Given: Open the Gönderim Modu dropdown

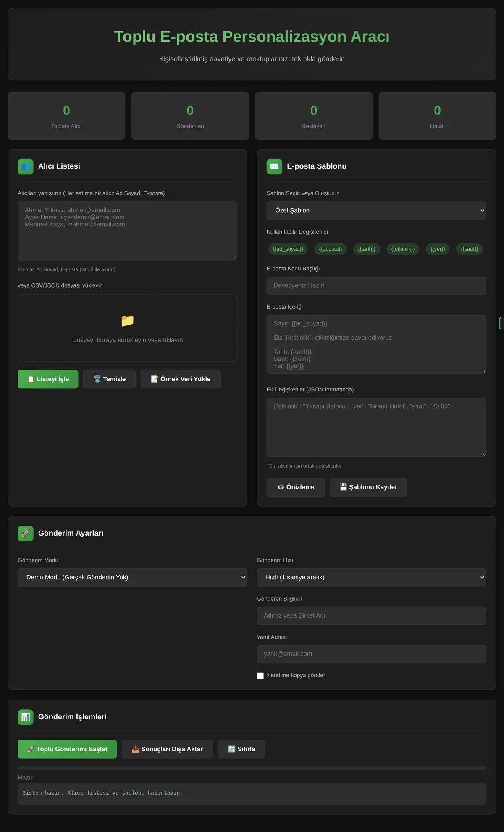Looking at the screenshot, I should [132, 578].
